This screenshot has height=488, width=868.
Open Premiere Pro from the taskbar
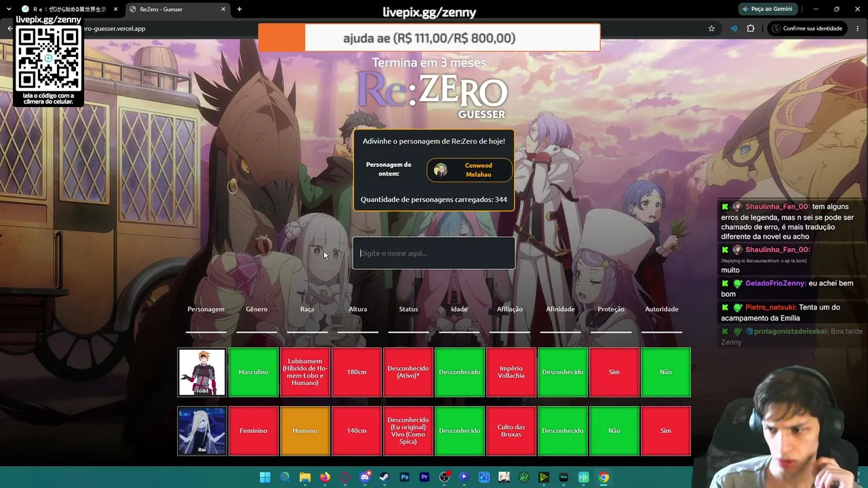tap(425, 477)
